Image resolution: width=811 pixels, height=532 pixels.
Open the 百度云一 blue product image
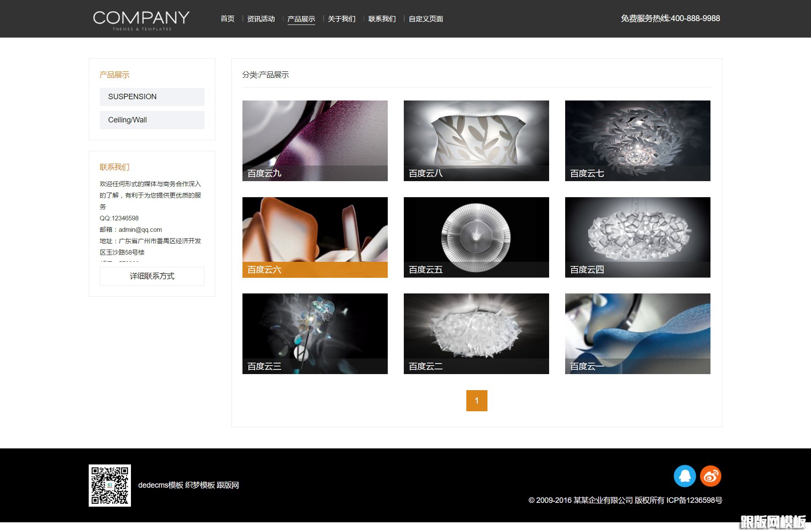pos(637,334)
